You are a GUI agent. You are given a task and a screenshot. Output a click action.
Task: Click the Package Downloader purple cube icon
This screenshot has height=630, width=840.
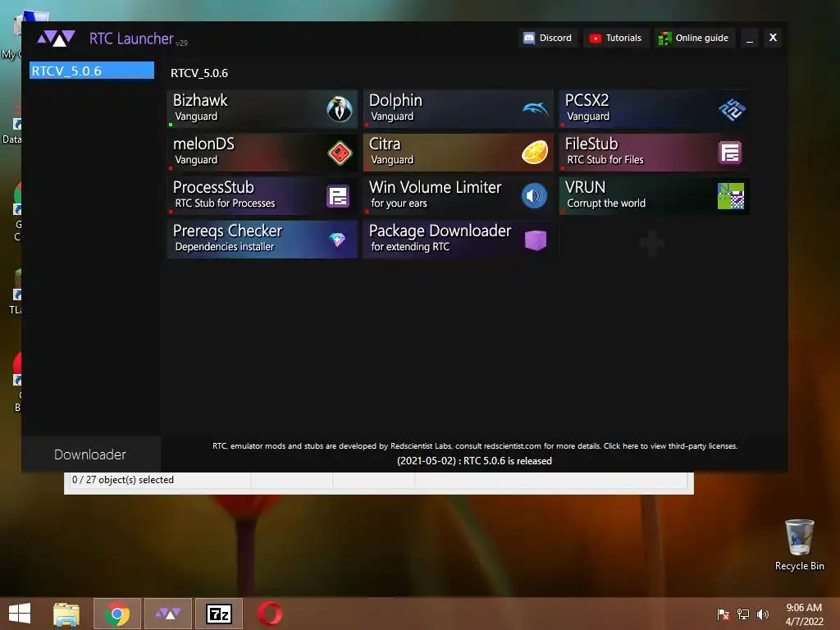coord(535,240)
